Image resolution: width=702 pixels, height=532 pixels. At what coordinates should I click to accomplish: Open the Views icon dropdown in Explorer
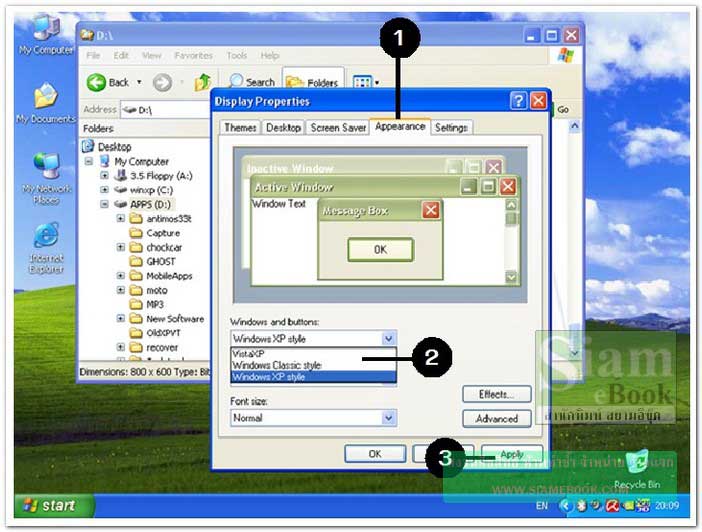coord(366,82)
